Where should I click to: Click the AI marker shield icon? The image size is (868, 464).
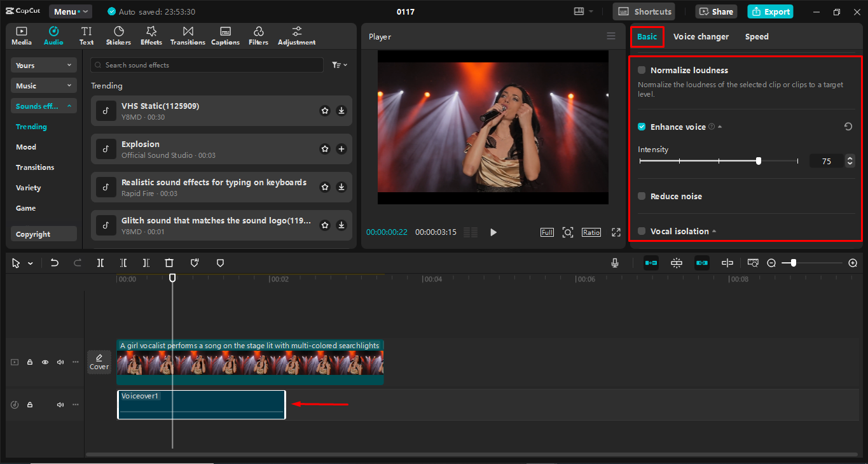(195, 263)
